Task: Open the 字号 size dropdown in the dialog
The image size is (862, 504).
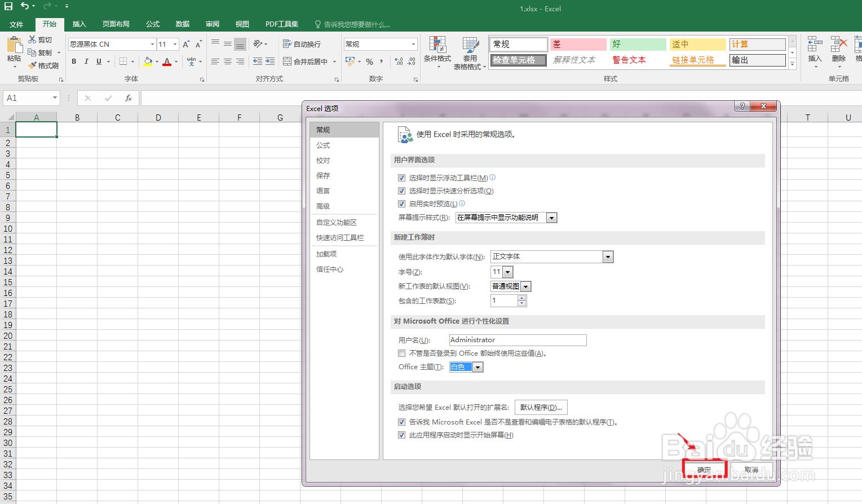Action: click(508, 272)
